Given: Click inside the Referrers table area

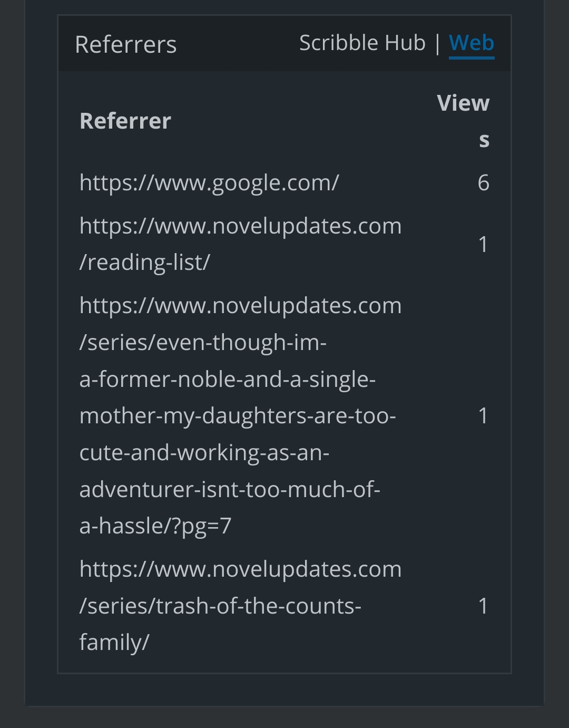Looking at the screenshot, I should coord(284,369).
